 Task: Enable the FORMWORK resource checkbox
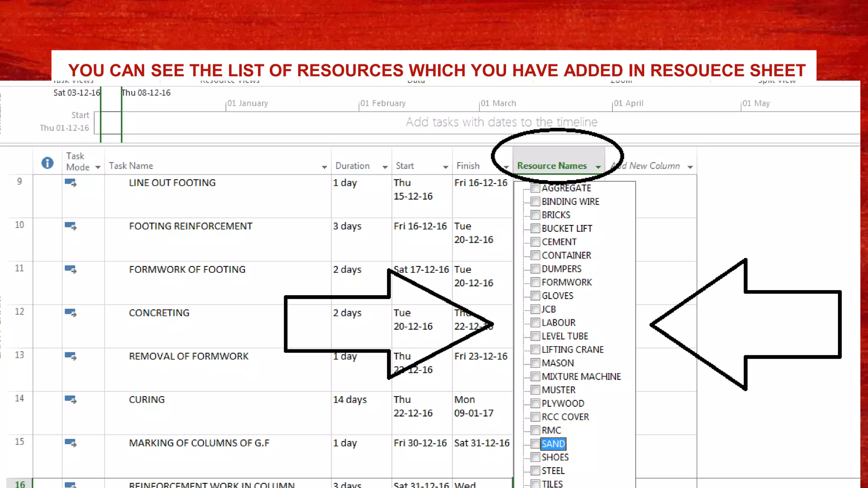535,282
